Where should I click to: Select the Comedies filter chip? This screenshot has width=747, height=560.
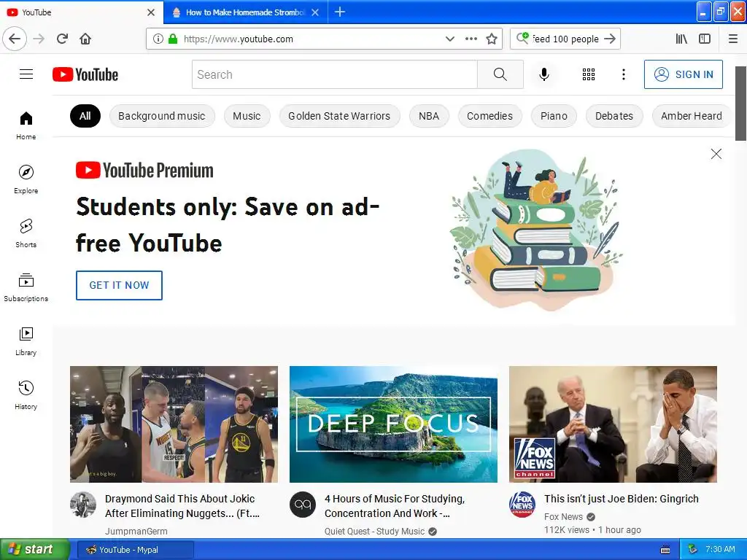489,116
